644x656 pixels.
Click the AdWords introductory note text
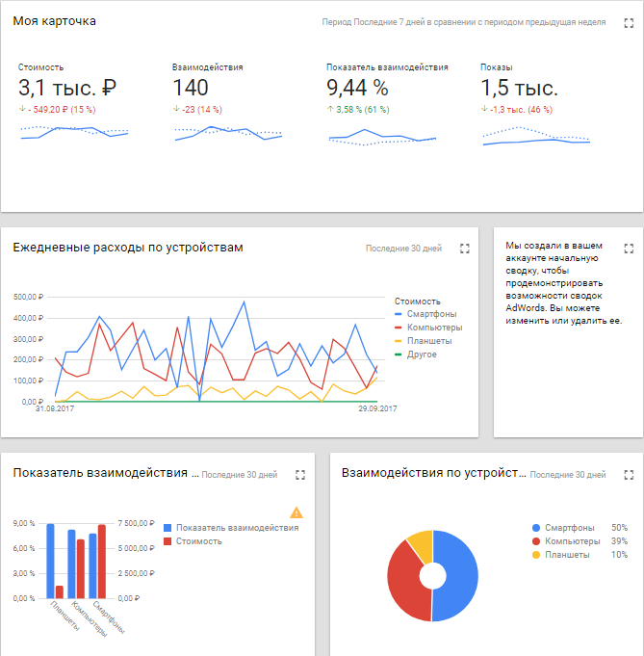tap(564, 283)
